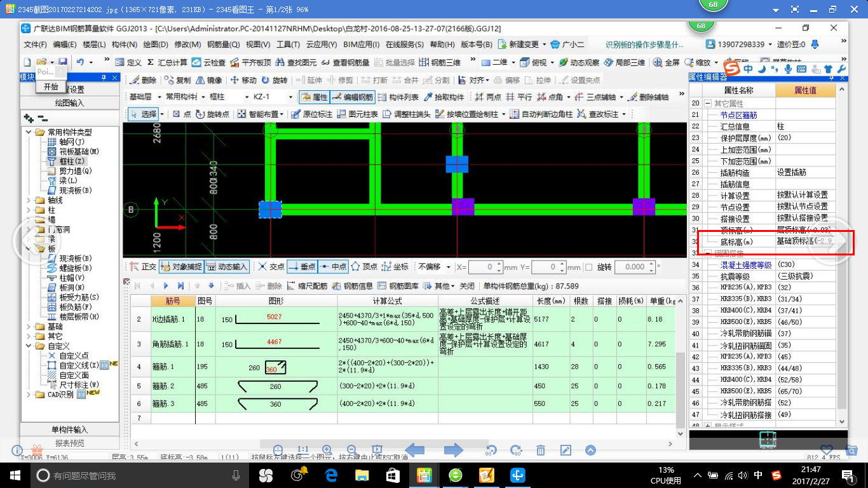Open the 工具(T) menu
Screen dimensions: 868x488
point(288,44)
